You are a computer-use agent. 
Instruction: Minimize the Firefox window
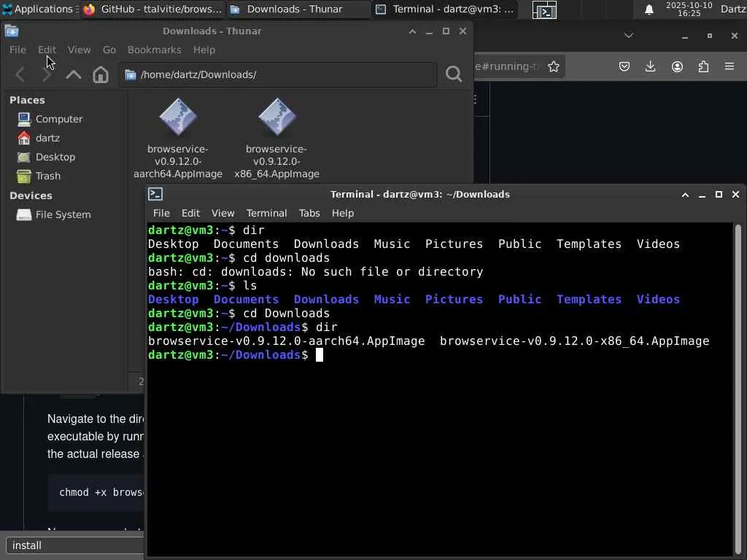point(685,36)
